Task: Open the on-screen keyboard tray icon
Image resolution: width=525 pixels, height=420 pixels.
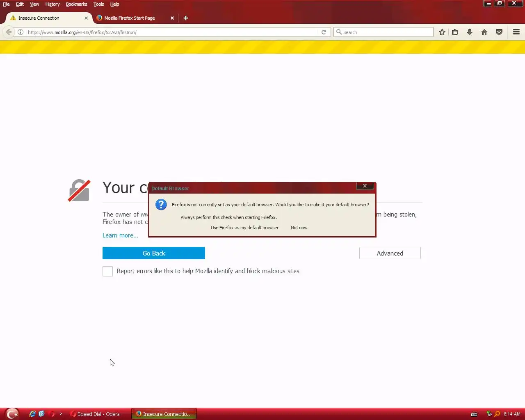Action: [474, 414]
